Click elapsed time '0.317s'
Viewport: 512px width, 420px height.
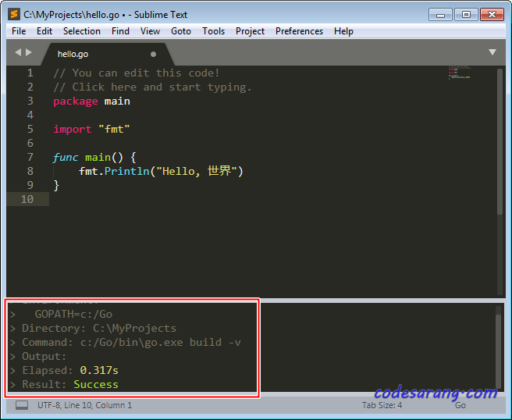click(99, 370)
